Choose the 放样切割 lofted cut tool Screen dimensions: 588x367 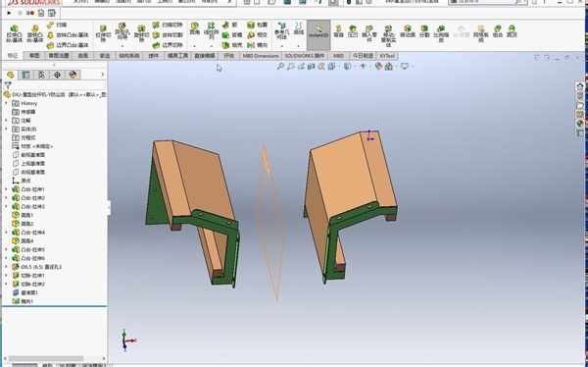pyautogui.click(x=168, y=35)
